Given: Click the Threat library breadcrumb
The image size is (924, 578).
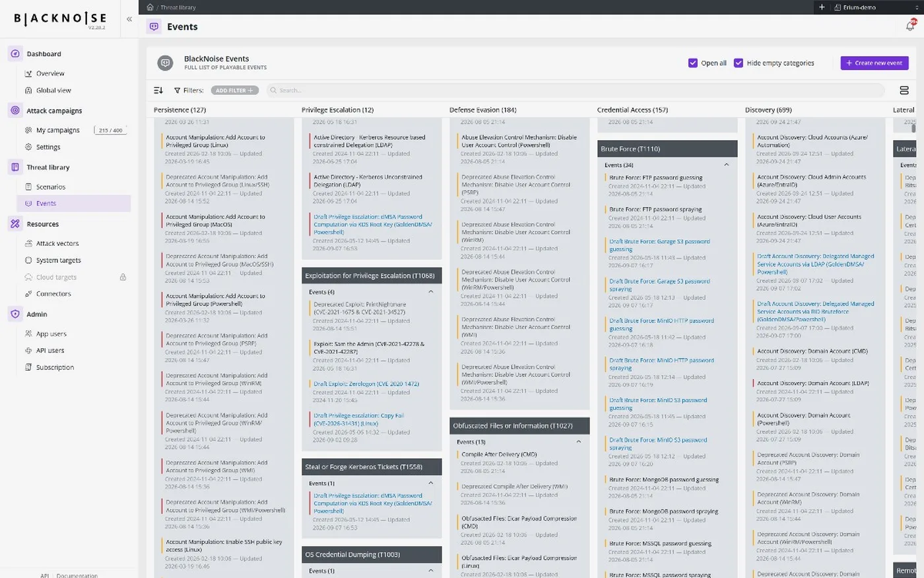Looking at the screenshot, I should pyautogui.click(x=178, y=7).
